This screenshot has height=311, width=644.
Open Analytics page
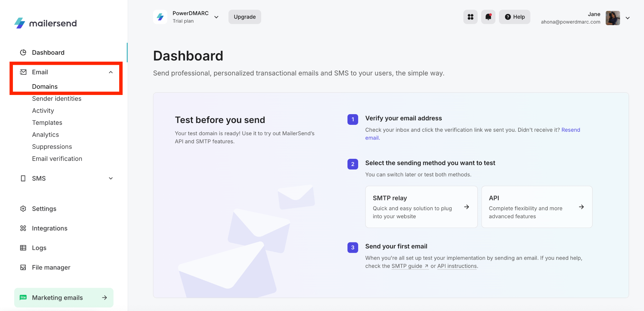(x=46, y=135)
